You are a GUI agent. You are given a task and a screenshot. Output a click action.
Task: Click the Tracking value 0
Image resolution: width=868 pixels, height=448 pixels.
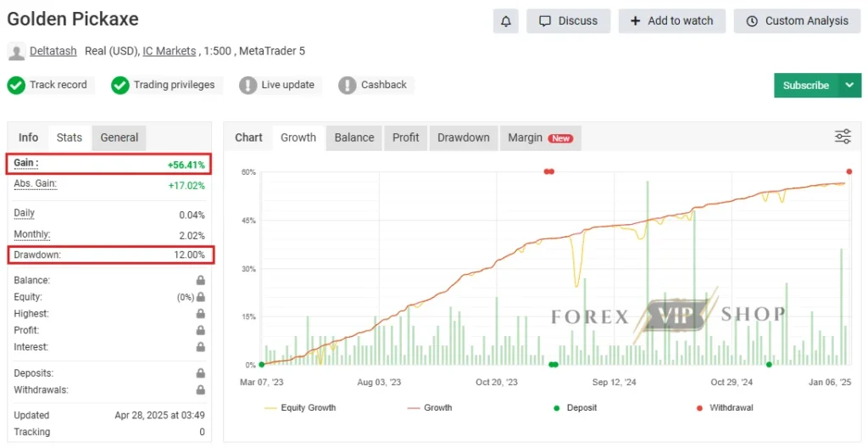pos(202,432)
